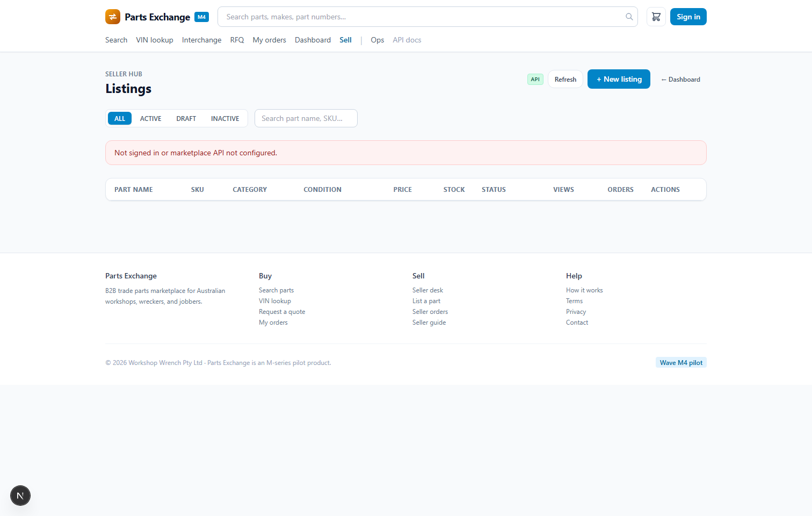Open the RFQ navigation item
This screenshot has height=516, width=812.
tap(237, 40)
